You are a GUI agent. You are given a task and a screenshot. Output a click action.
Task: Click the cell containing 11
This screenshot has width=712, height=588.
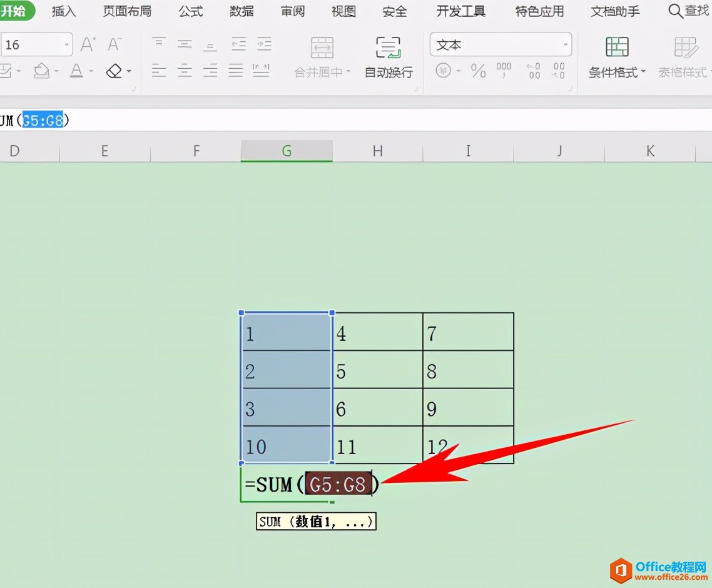(x=377, y=446)
